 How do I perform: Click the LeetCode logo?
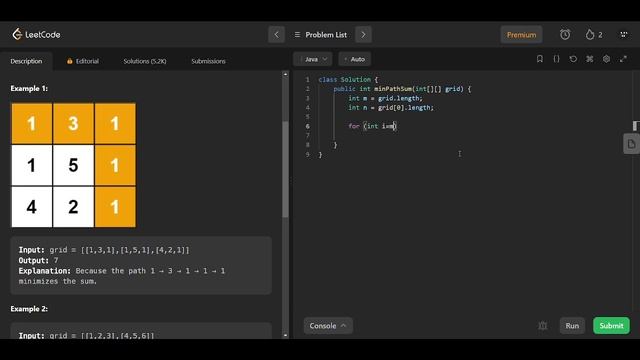point(36,35)
